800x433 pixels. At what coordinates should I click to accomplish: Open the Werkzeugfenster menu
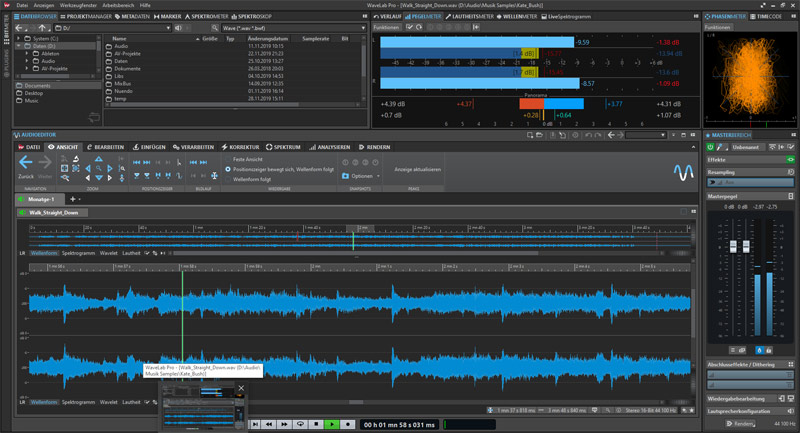(77, 6)
